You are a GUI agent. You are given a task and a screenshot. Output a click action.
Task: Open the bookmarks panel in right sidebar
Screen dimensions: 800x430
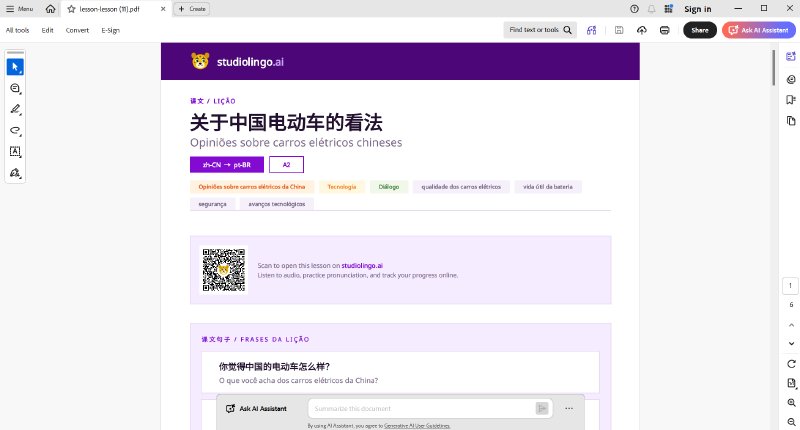pyautogui.click(x=790, y=99)
